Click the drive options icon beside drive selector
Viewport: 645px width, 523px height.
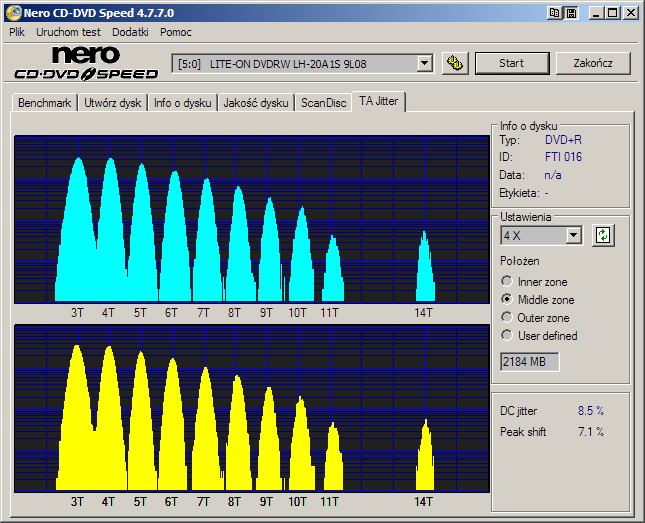455,63
